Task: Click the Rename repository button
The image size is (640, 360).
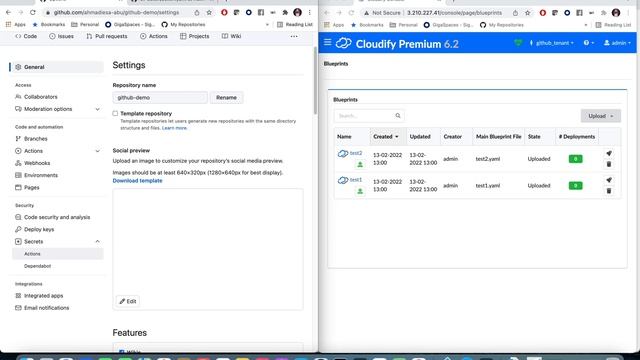Action: pyautogui.click(x=227, y=98)
